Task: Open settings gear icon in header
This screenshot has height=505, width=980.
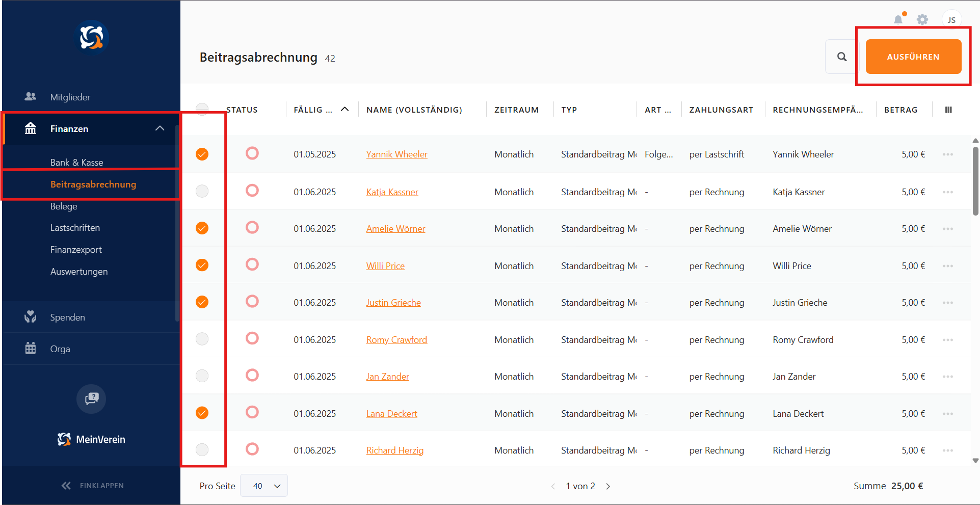Action: pyautogui.click(x=922, y=19)
